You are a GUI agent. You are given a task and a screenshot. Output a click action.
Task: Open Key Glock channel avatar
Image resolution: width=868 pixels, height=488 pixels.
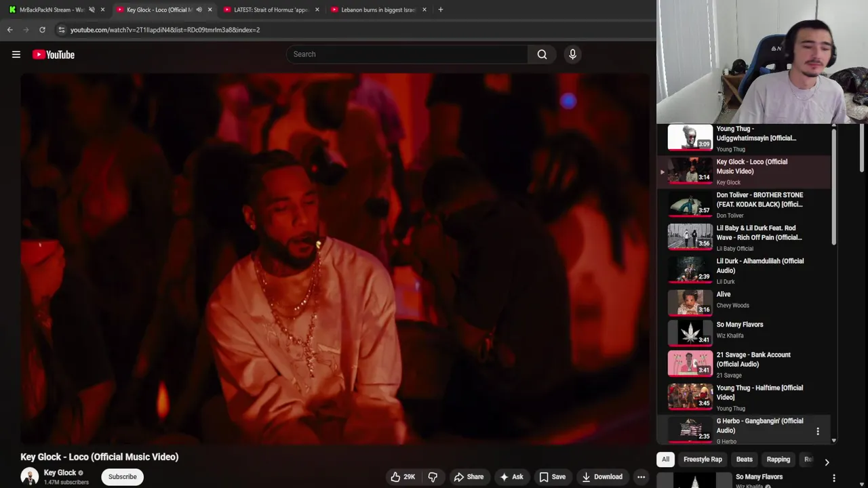click(29, 476)
